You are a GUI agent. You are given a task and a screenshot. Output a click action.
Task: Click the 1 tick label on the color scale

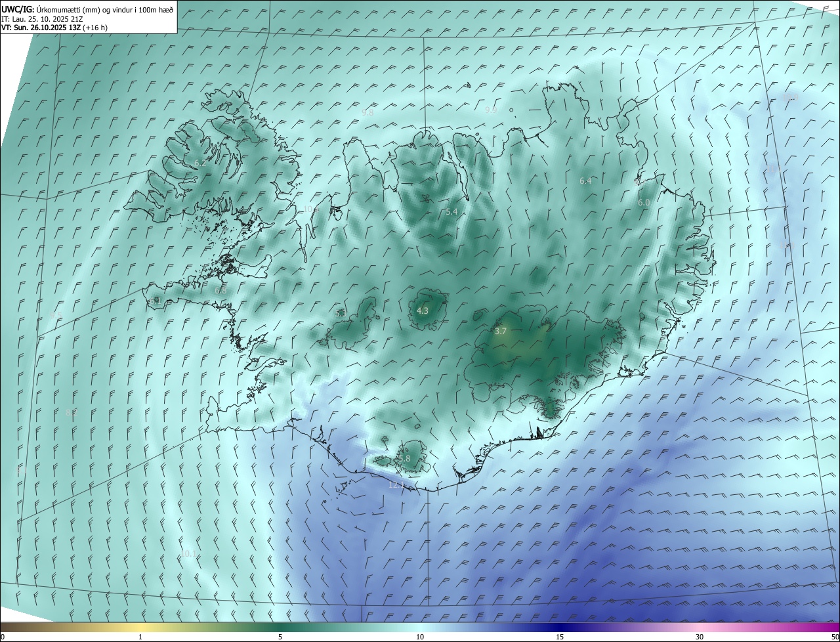click(140, 637)
